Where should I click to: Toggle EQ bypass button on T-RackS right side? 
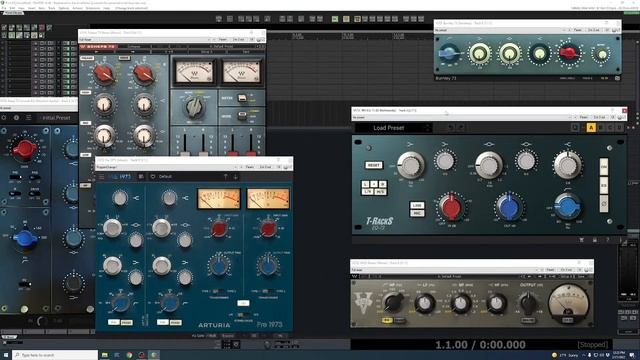[604, 185]
